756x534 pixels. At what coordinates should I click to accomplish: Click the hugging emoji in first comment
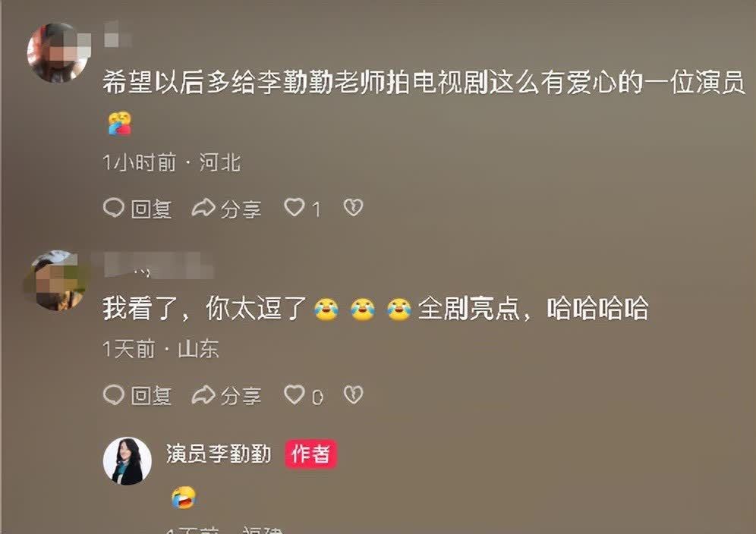point(120,123)
